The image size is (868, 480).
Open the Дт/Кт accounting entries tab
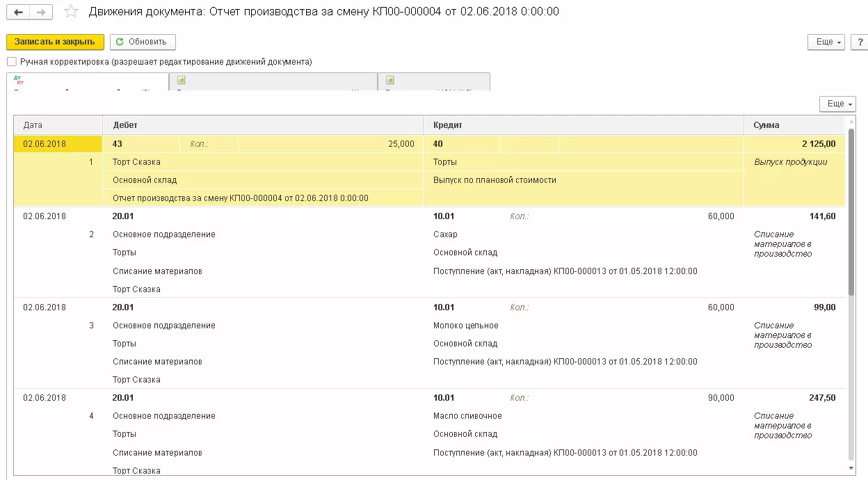[x=87, y=81]
